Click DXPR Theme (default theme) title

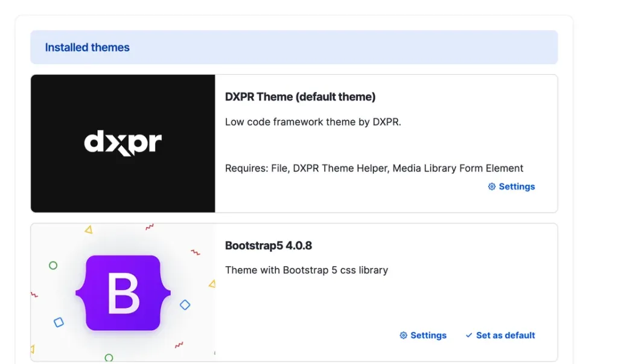tap(301, 97)
